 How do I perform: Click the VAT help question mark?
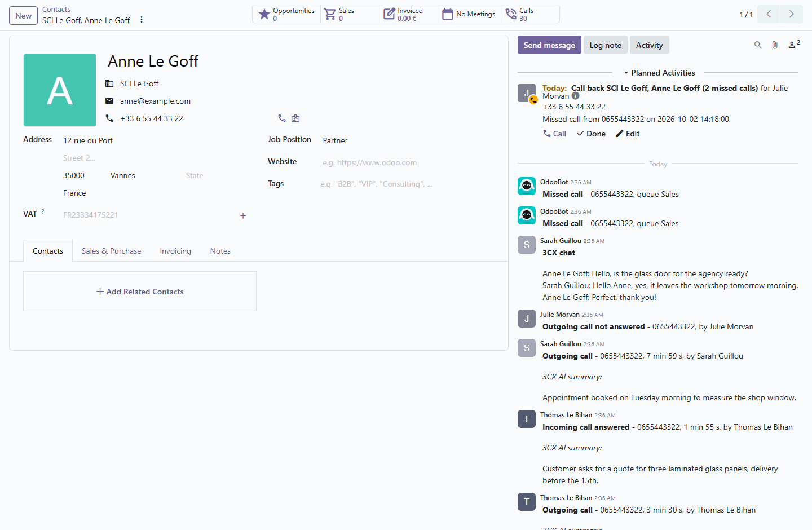point(43,211)
